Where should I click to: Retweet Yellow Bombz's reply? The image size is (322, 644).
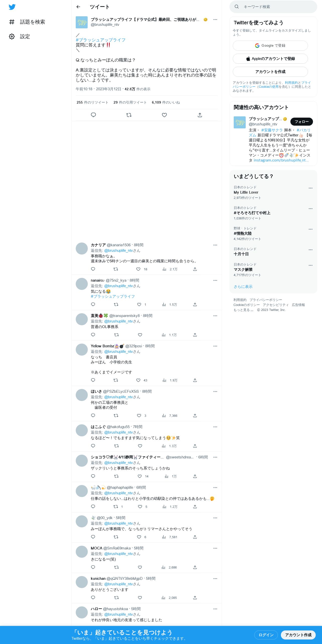click(x=116, y=380)
